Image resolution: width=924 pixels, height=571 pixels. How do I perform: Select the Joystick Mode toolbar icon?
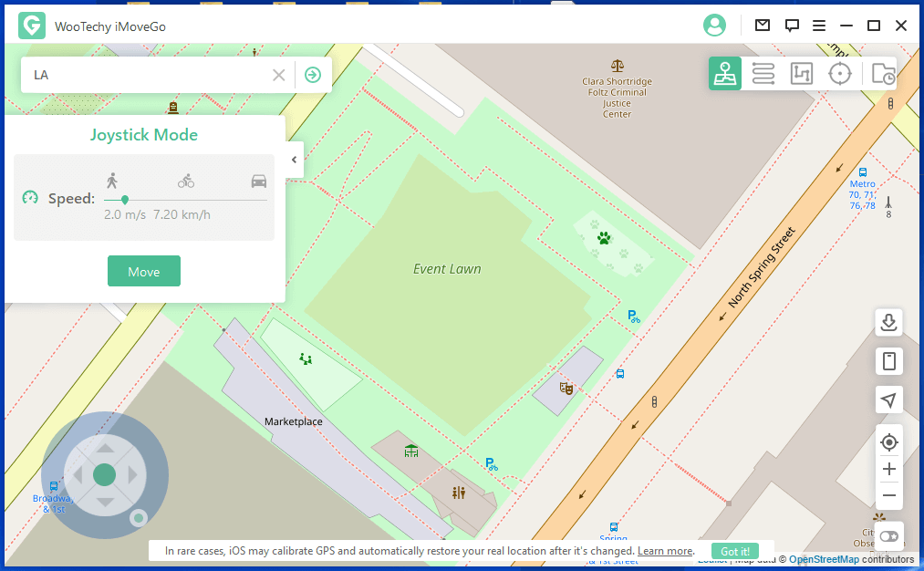[725, 74]
